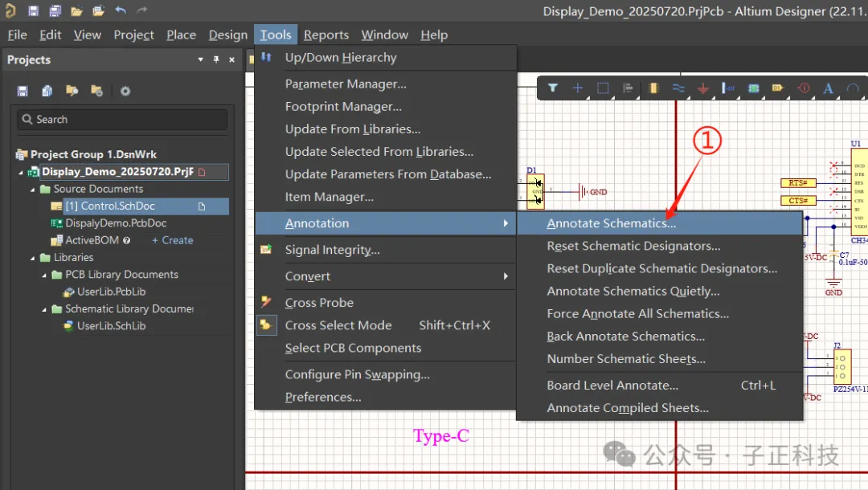Choose Annotate Compiled Sheets...
The width and height of the screenshot is (868, 490).
[x=659, y=408]
